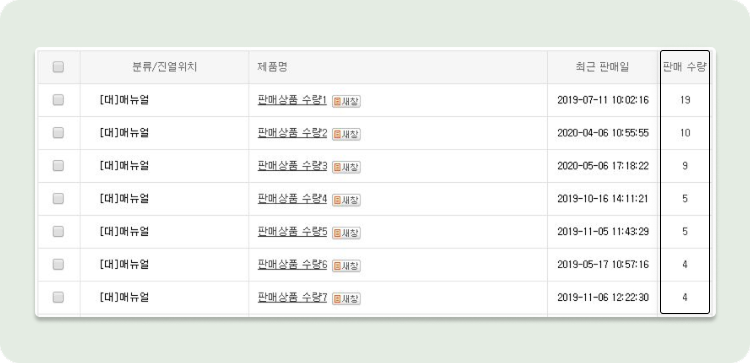The image size is (750, 363).
Task: Check the box for 판매상품 수량1 row
Action: pos(58,100)
